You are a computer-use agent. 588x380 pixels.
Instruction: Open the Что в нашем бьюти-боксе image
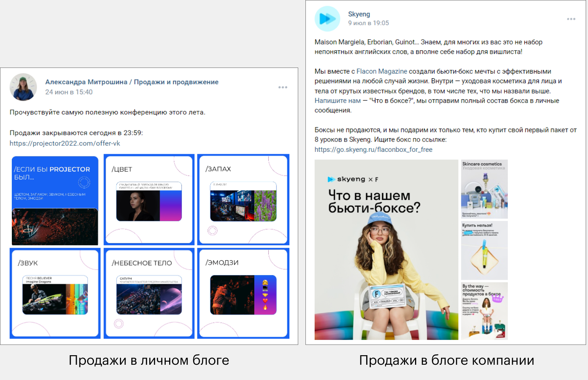click(386, 250)
